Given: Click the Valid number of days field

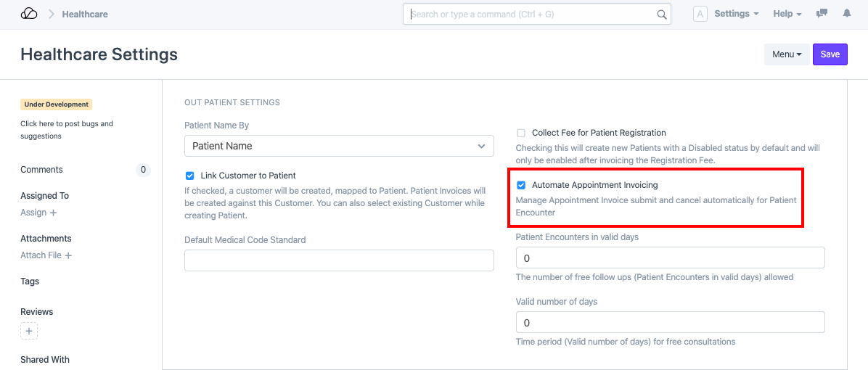Looking at the screenshot, I should click(670, 322).
